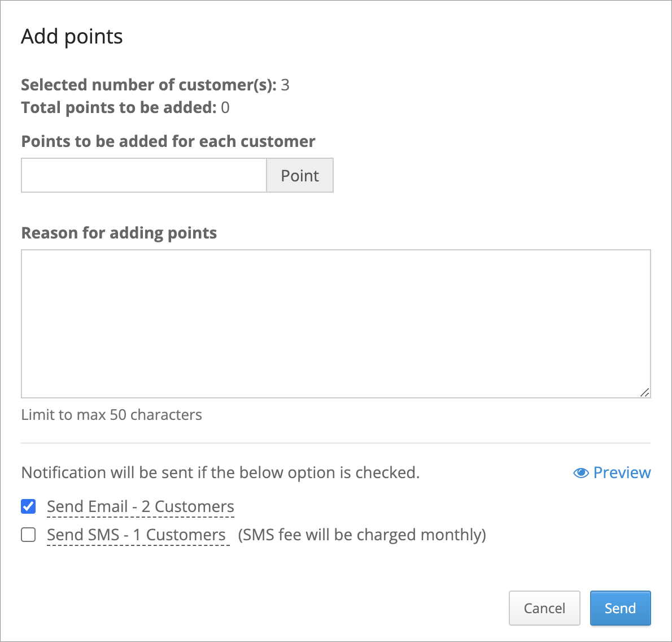Image resolution: width=672 pixels, height=642 pixels.
Task: Click the 'Total points to be added' line
Action: point(125,107)
